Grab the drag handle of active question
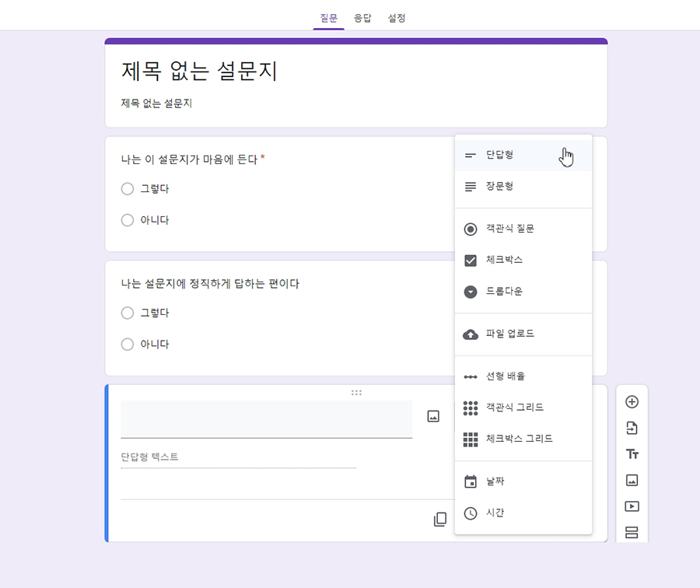Viewport: 700px width, 588px height. (356, 393)
